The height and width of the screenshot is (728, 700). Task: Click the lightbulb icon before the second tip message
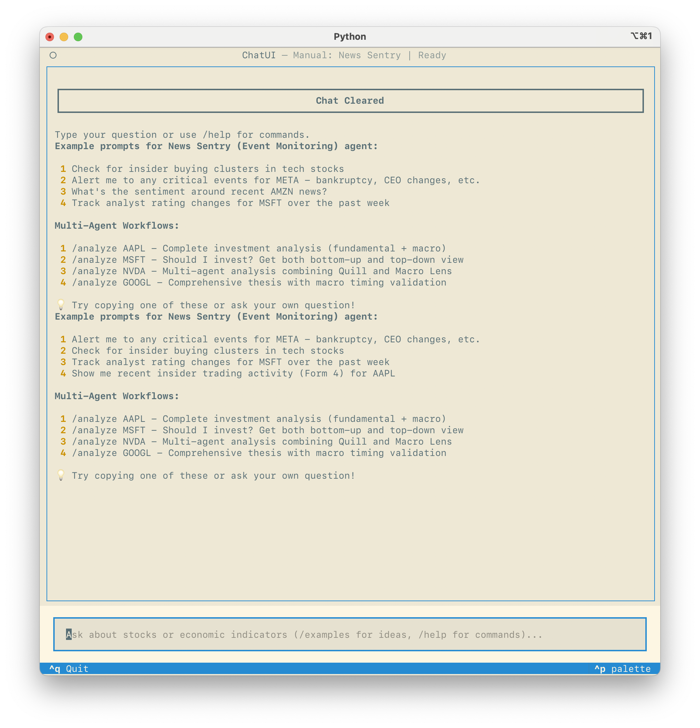(x=61, y=476)
